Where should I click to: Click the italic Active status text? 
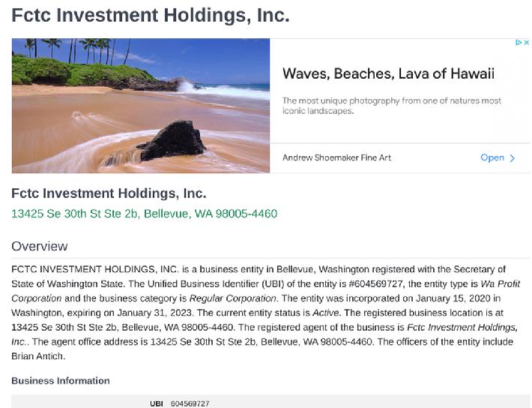[326, 313]
